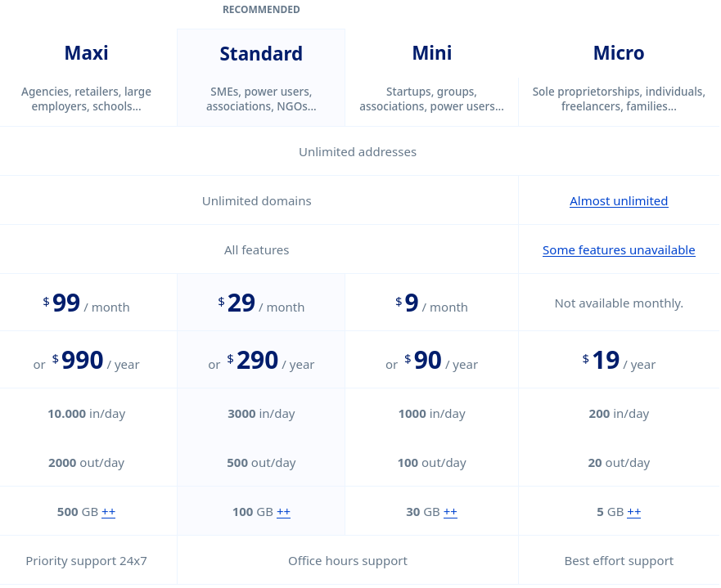Select the recommended Standard plan header
This screenshot has height=588, width=721.
pyautogui.click(x=261, y=53)
